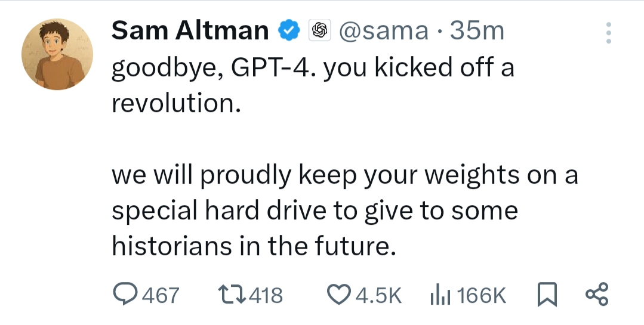Viewport: 644px width, 325px height.
Task: Click the 'historians in the future' line
Action: tap(254, 245)
